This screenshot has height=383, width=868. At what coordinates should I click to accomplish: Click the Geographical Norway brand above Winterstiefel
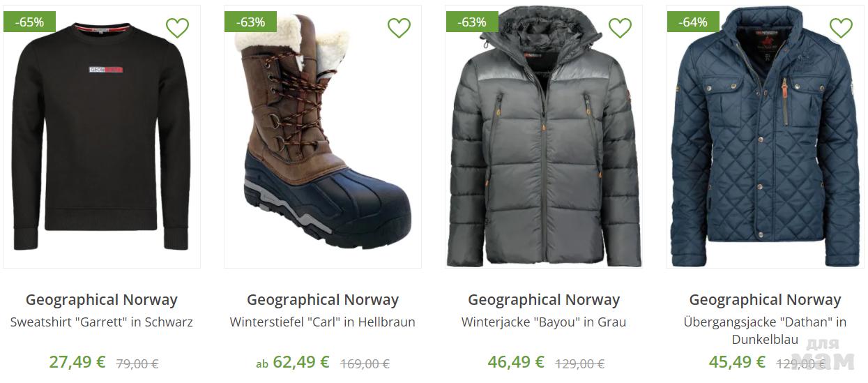pos(323,300)
